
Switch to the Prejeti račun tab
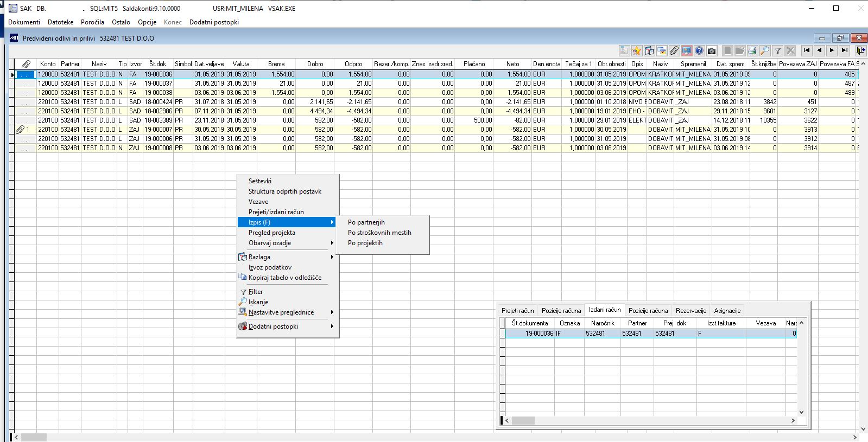click(x=517, y=311)
